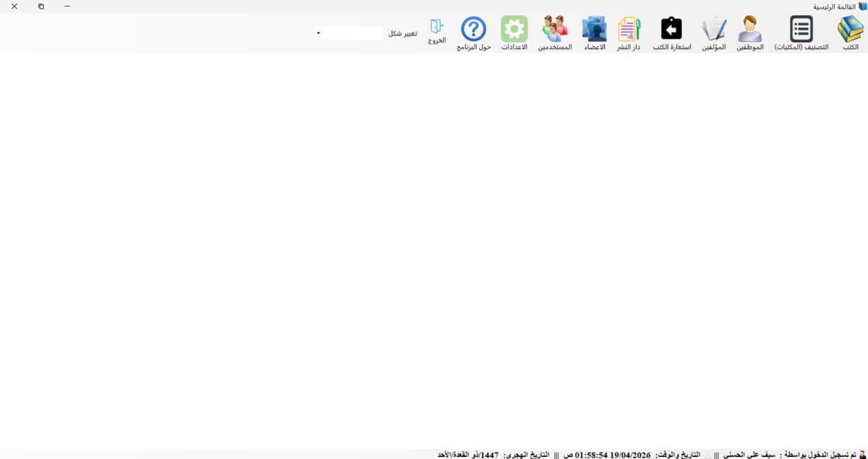Click the تغيير شكل label text
The image size is (868, 459).
(403, 33)
